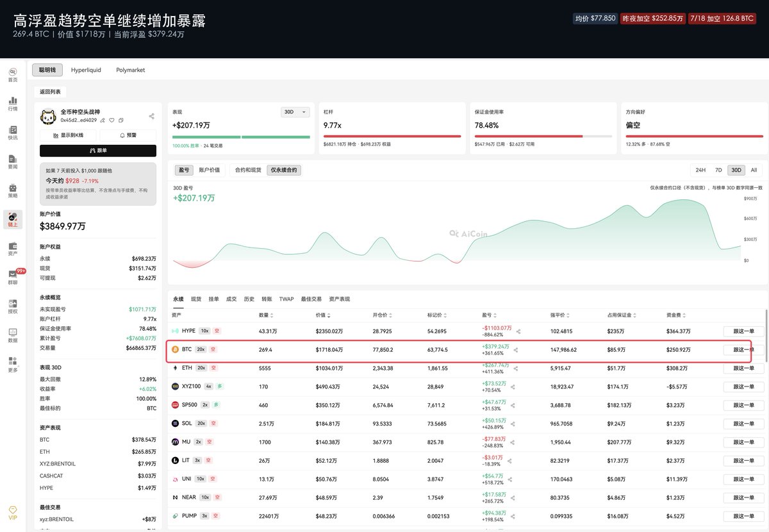769x532 pixels.
Task: Open the 挂单 open orders tab
Action: click(x=214, y=299)
